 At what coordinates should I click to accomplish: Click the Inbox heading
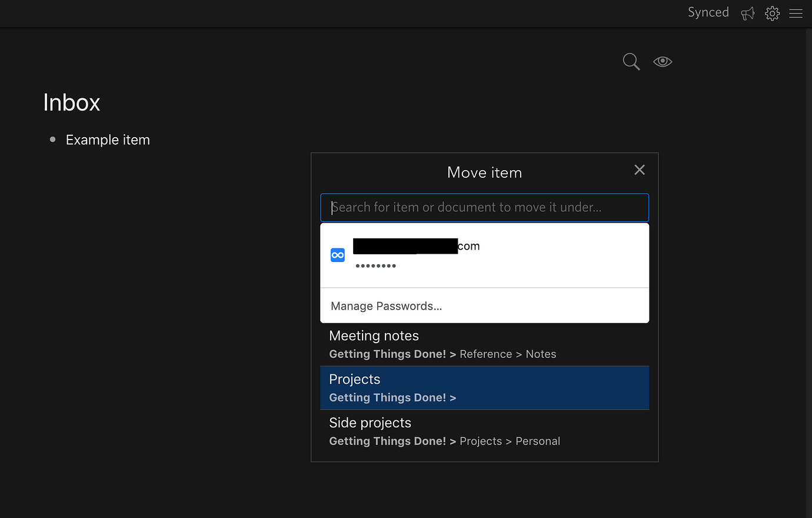point(71,102)
